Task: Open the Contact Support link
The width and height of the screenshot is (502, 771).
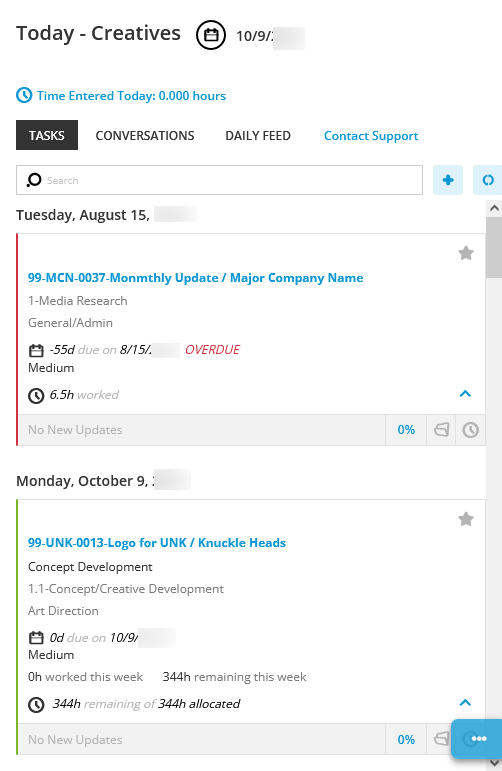Action: (371, 136)
